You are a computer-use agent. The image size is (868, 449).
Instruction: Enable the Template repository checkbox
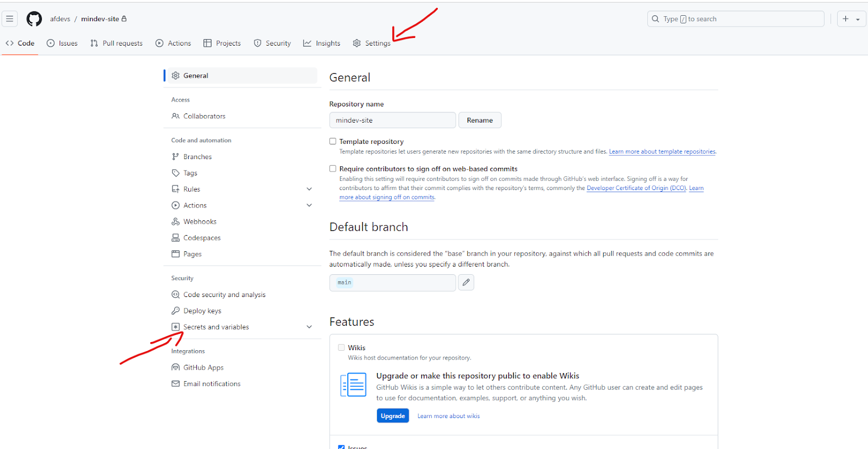point(333,141)
